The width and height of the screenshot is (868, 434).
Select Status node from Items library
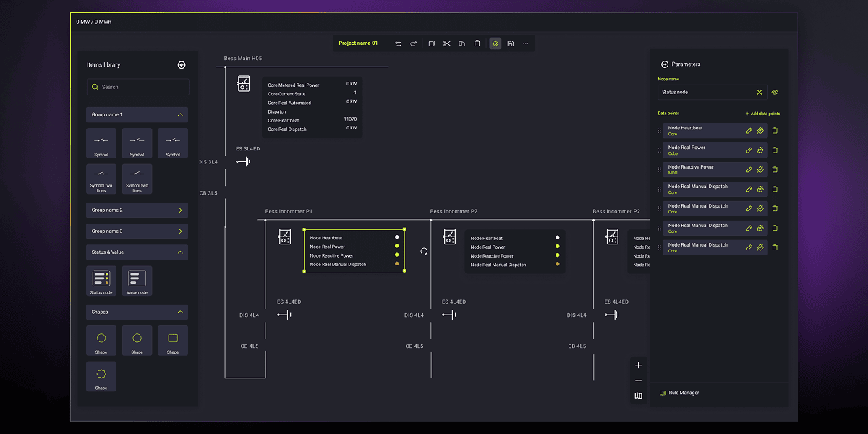click(x=101, y=281)
